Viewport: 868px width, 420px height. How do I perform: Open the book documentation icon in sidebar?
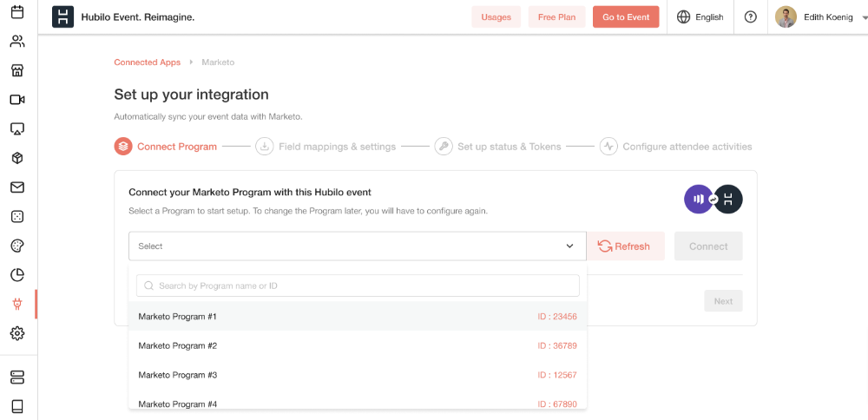[17, 407]
